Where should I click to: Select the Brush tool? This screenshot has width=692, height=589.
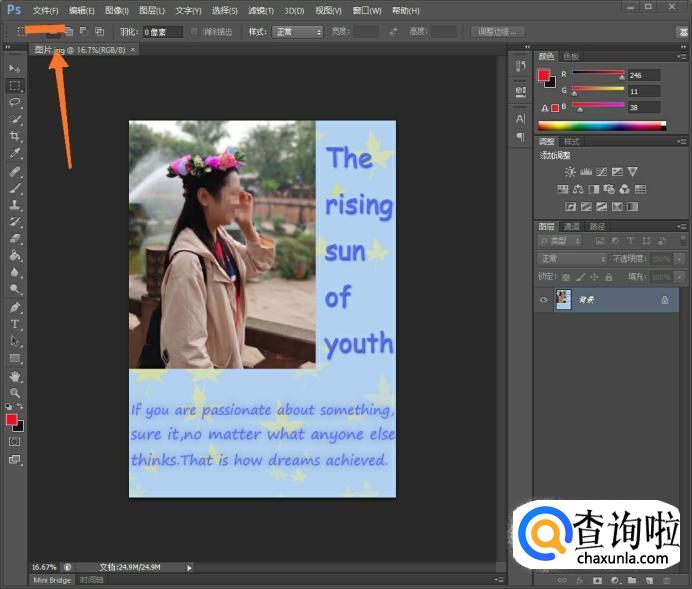pos(15,187)
